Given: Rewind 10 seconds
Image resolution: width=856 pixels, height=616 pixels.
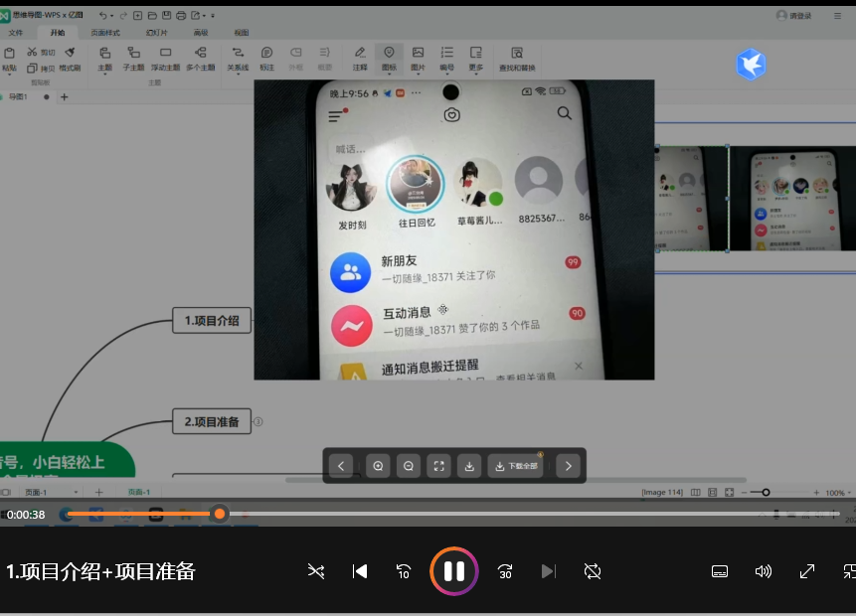Looking at the screenshot, I should (404, 571).
